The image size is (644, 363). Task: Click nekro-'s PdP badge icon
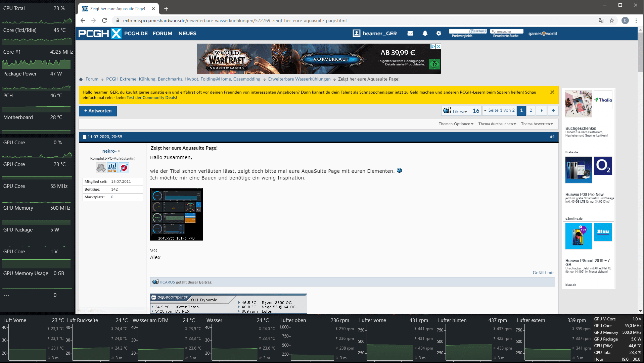tap(124, 167)
